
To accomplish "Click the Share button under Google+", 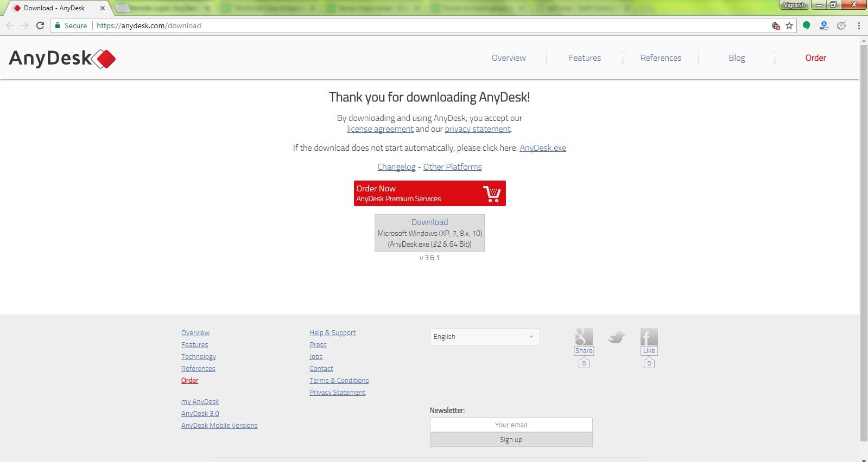I will coord(584,351).
